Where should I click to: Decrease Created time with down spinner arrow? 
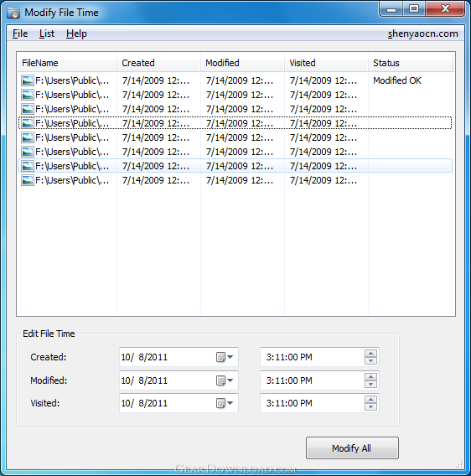coord(370,360)
